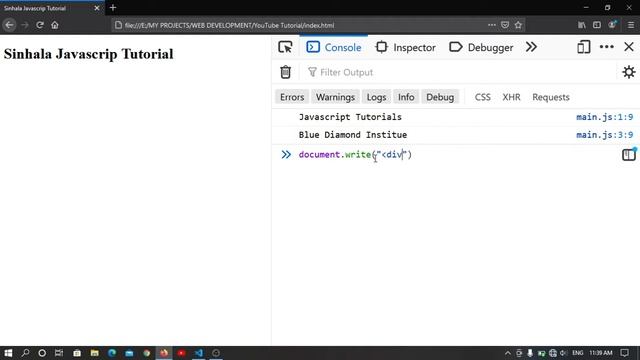Enable the XHR filter
This screenshot has width=640, height=360.
click(511, 97)
